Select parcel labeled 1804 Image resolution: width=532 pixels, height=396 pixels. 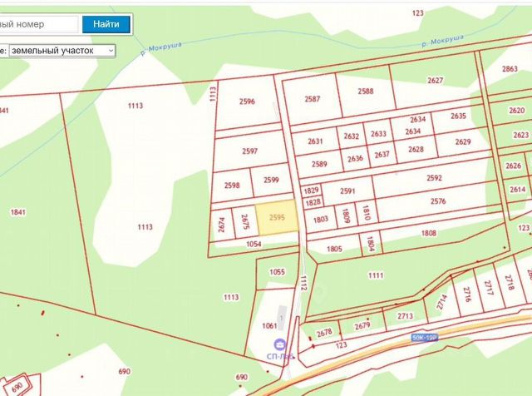click(x=370, y=244)
